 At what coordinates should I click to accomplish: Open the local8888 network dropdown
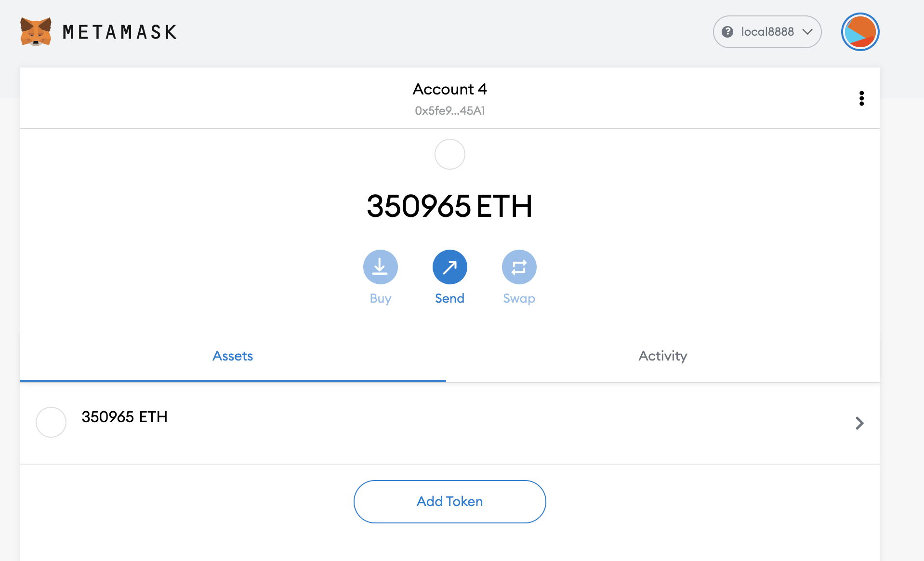(x=767, y=31)
